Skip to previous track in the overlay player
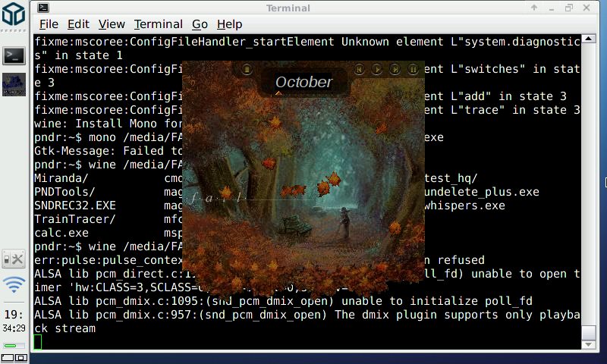 (x=360, y=70)
